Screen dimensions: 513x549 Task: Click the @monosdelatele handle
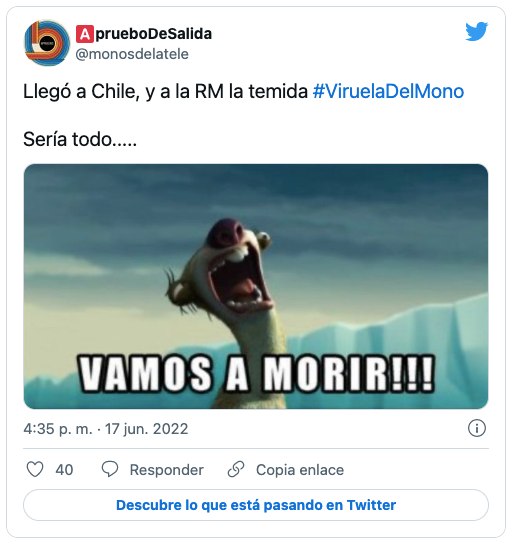132,54
